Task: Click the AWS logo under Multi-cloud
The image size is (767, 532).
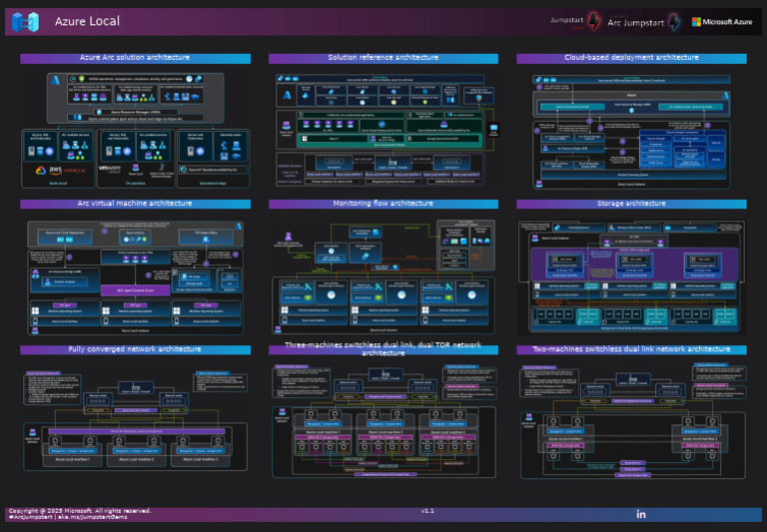Action: point(55,170)
